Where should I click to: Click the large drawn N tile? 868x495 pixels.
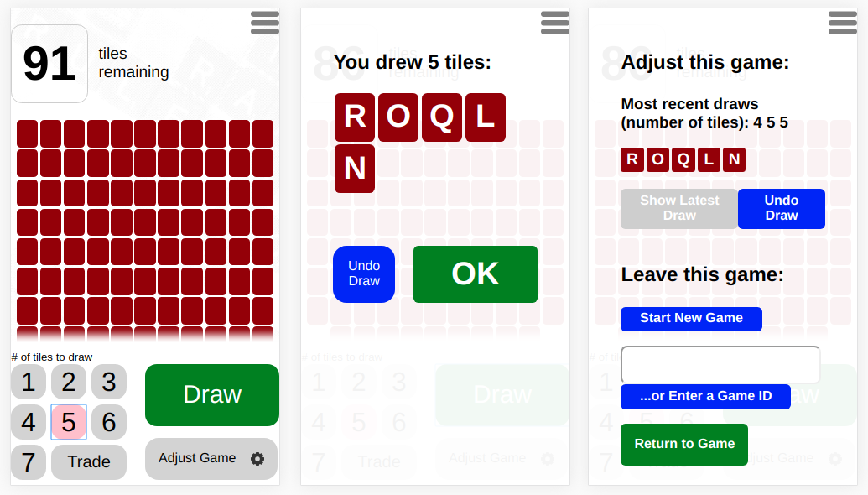click(x=354, y=169)
